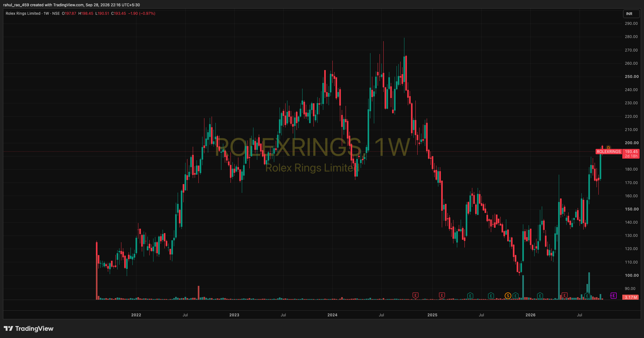Image resolution: width=644 pixels, height=338 pixels.
Task: Click the 290.00 price axis label
Action: pos(631,24)
